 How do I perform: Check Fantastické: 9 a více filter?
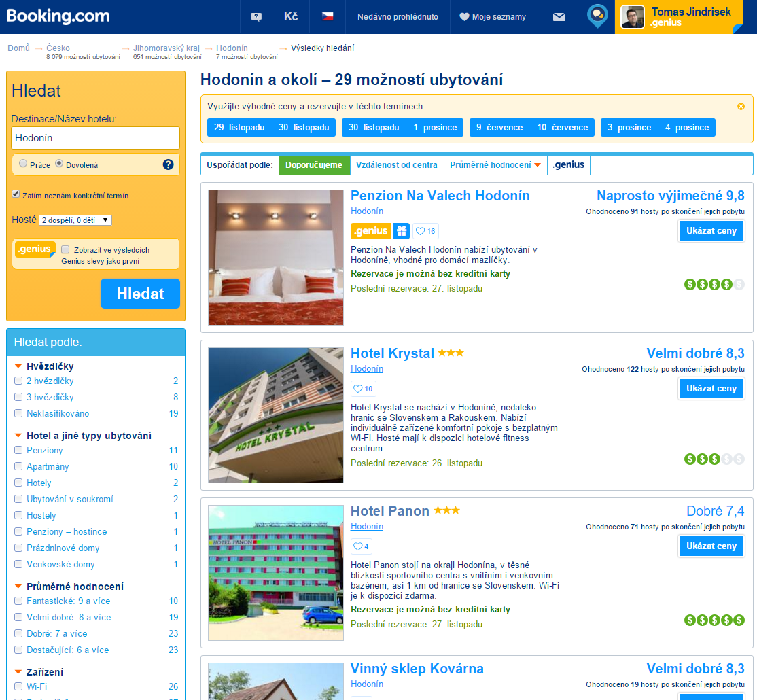pos(18,601)
